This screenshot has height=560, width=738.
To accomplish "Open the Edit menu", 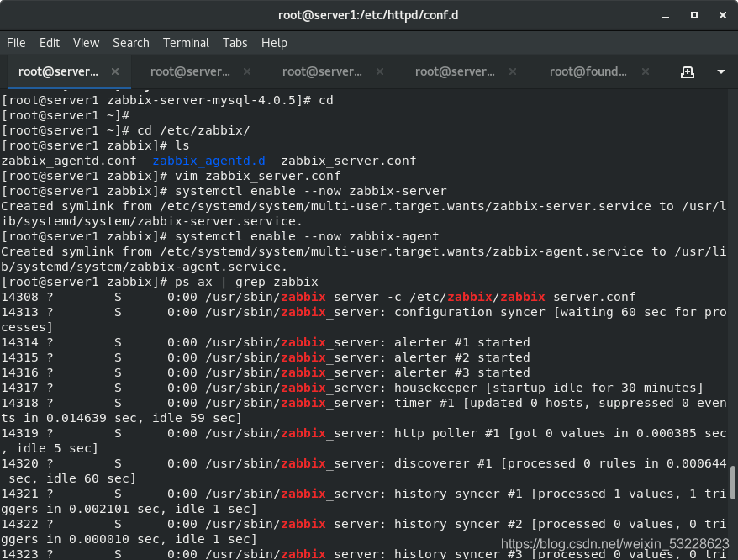I will tap(50, 43).
